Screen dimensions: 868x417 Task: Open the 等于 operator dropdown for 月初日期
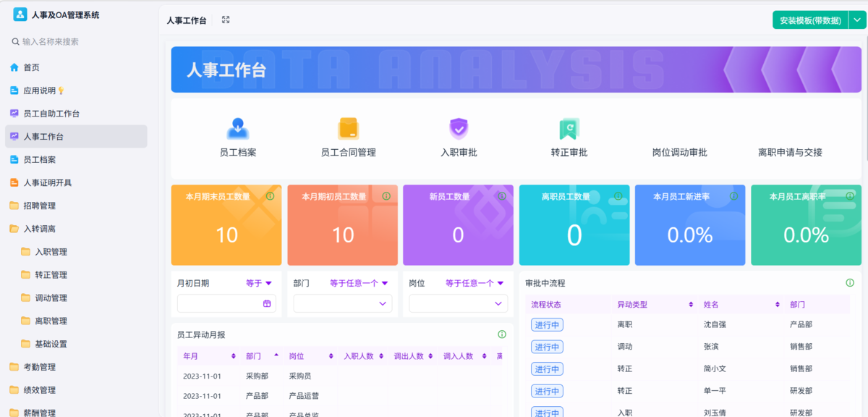click(260, 282)
